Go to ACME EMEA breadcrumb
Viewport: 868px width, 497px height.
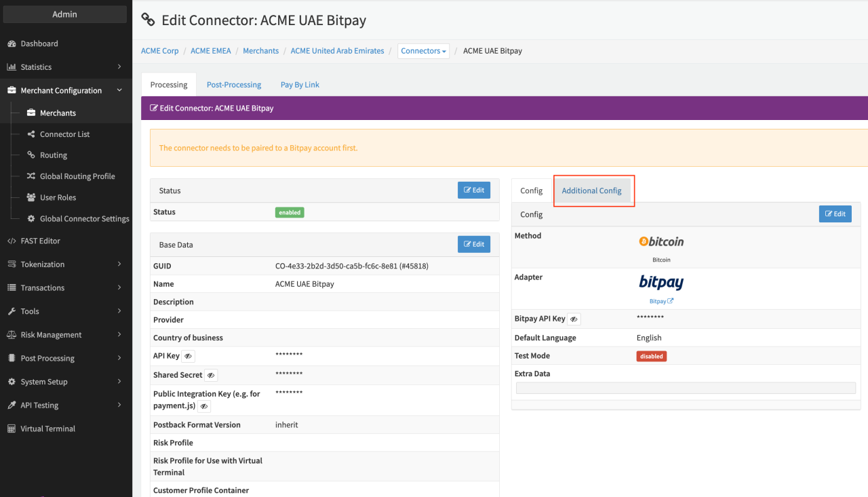click(x=210, y=51)
